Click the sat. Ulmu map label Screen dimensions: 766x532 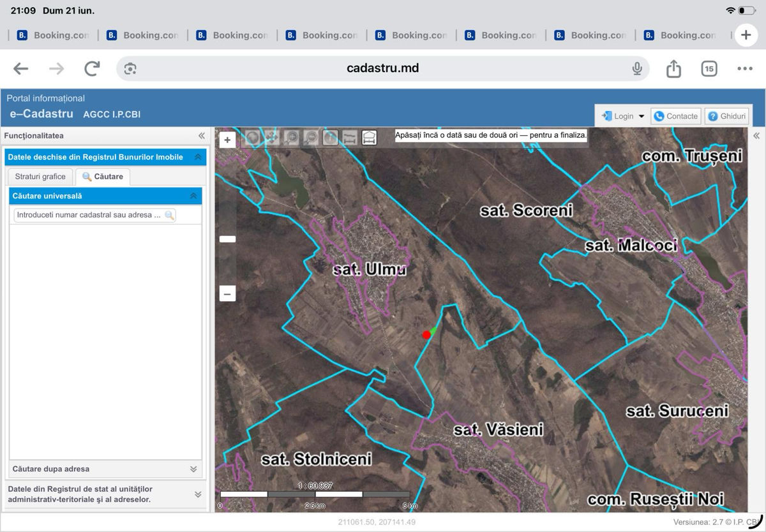point(370,270)
